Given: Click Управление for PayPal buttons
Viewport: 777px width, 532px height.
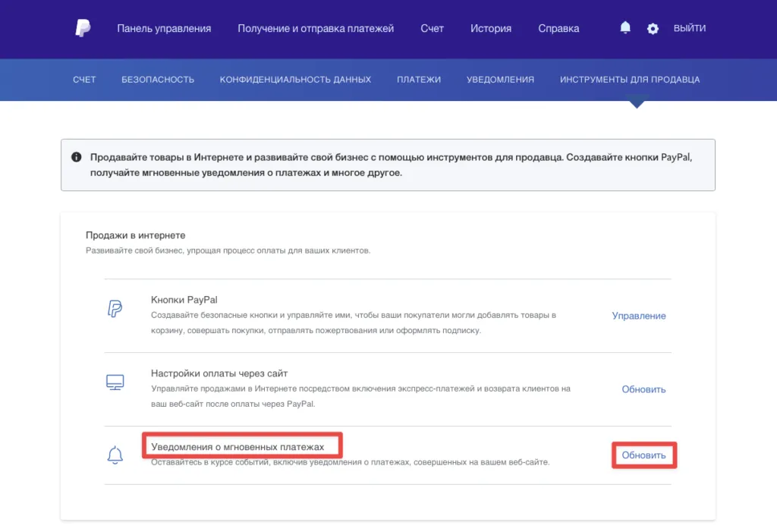Looking at the screenshot, I should 639,316.
